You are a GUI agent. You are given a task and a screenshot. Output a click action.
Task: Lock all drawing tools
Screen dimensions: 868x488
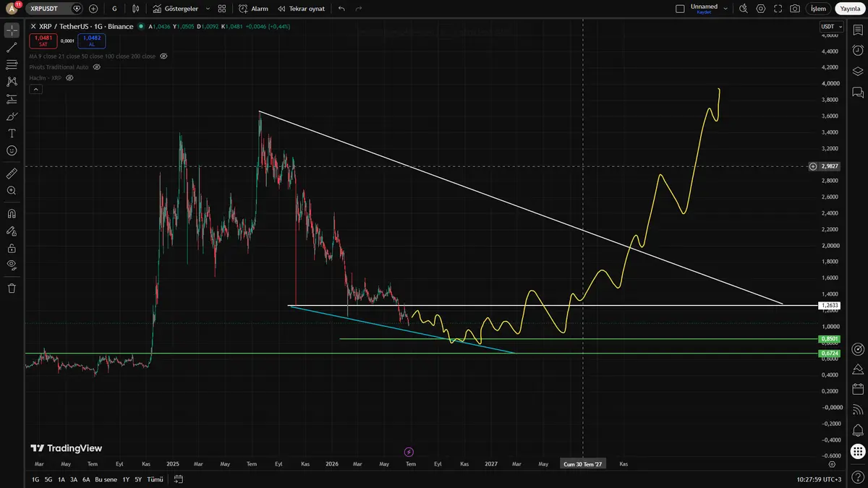(x=12, y=248)
